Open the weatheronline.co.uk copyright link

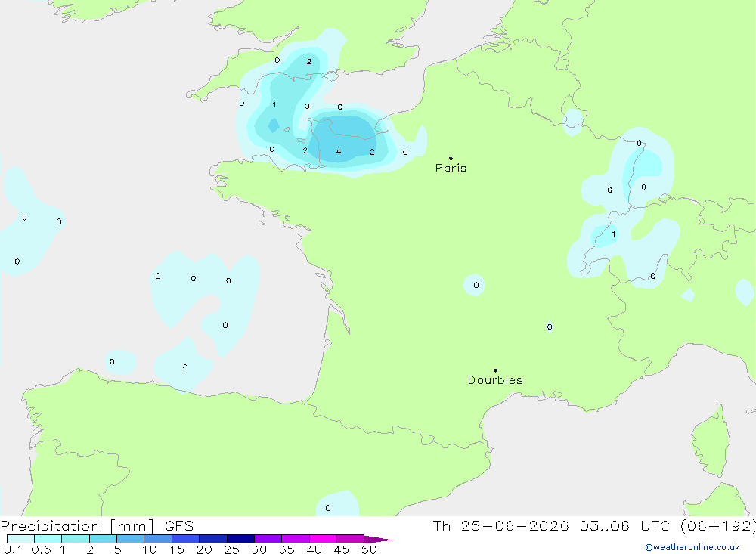(692, 547)
